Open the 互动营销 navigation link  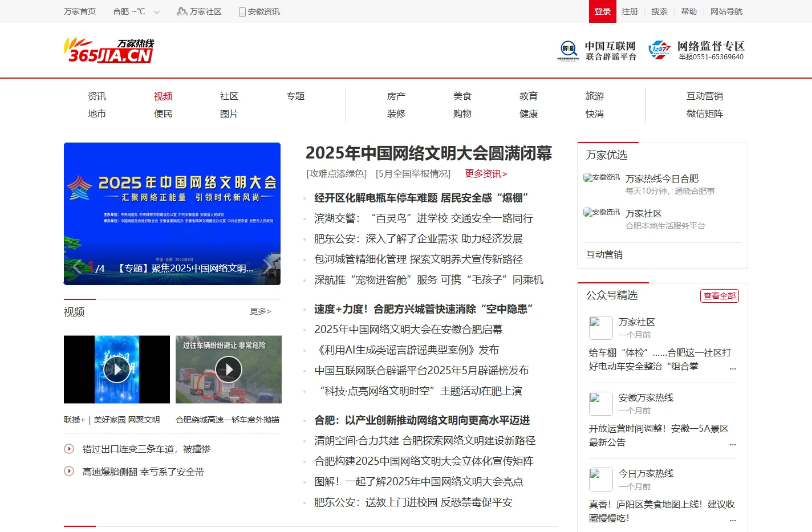[x=705, y=96]
